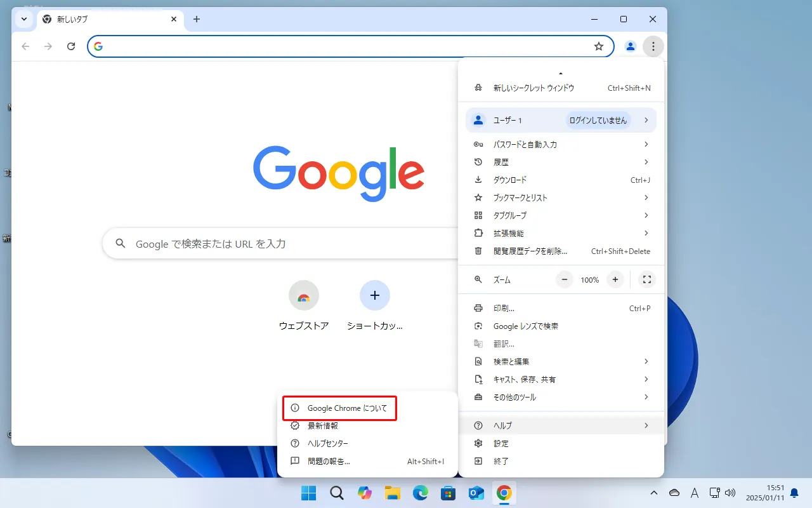Click the address bar
Viewport: 812px width, 508px height.
[350, 46]
